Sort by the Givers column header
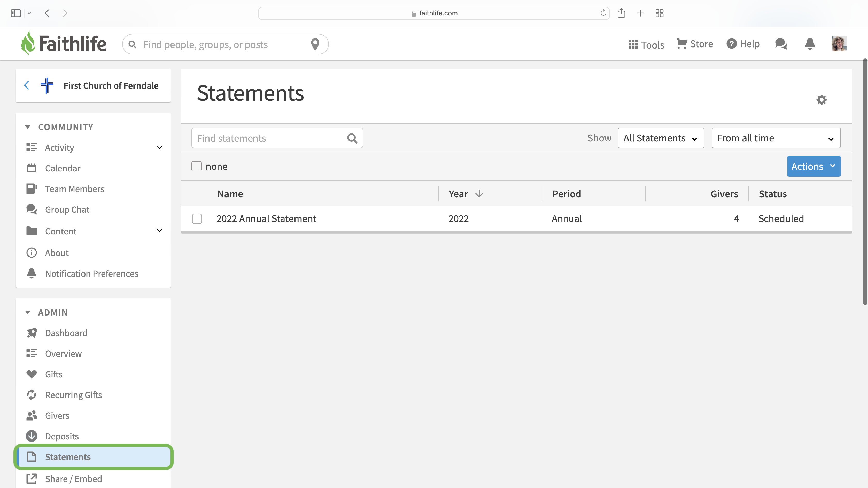Screen dimensions: 868x488 pos(724,194)
